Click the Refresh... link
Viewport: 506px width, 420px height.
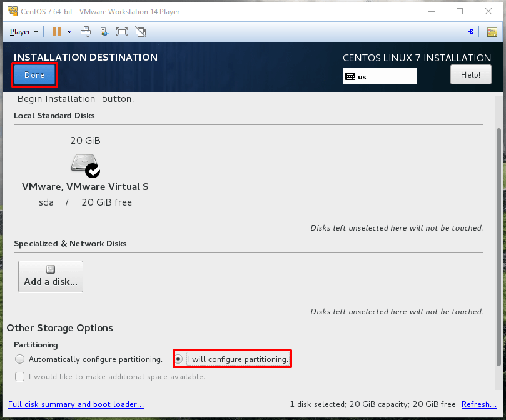click(479, 404)
